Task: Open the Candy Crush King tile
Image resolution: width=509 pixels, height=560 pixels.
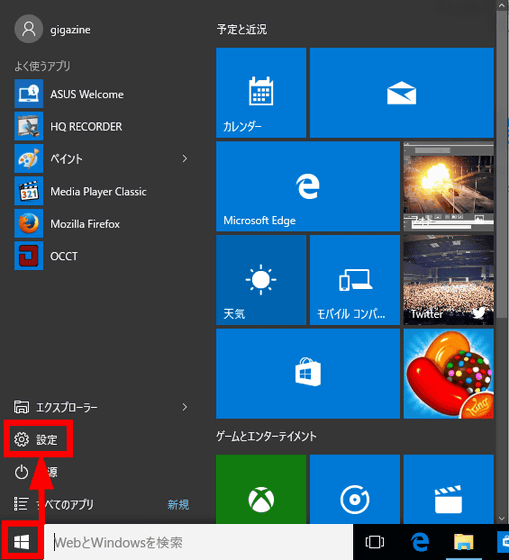Action: 449,374
